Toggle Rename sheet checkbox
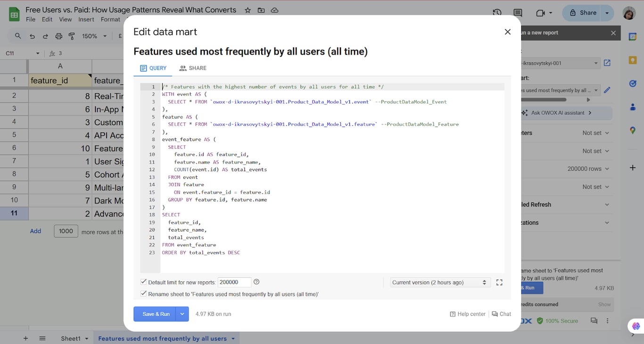The image size is (644, 344). pos(143,294)
